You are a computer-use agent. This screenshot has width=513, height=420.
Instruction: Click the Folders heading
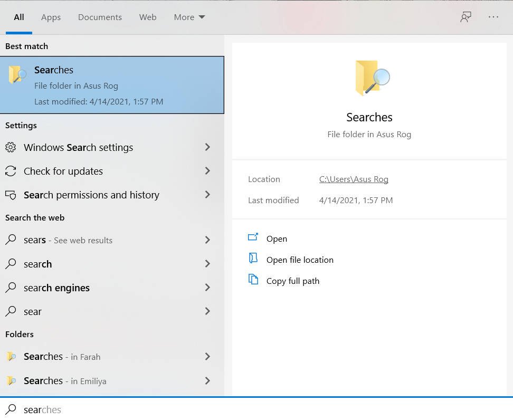20,334
